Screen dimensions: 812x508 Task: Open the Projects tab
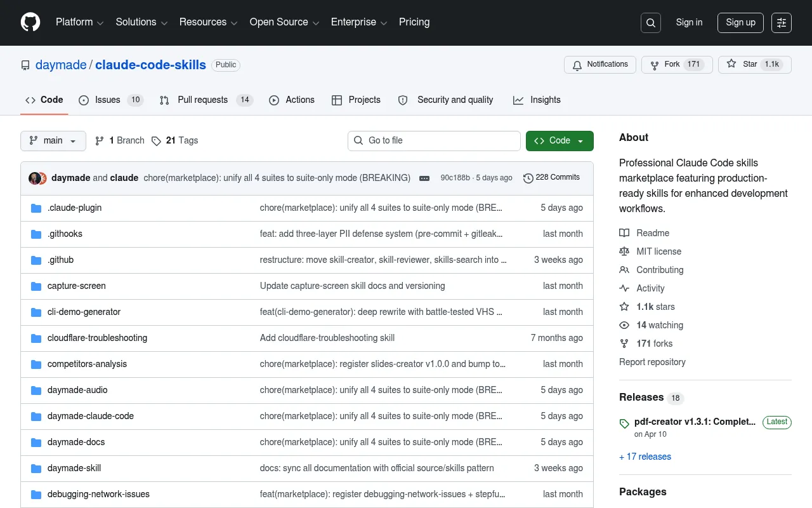click(356, 100)
